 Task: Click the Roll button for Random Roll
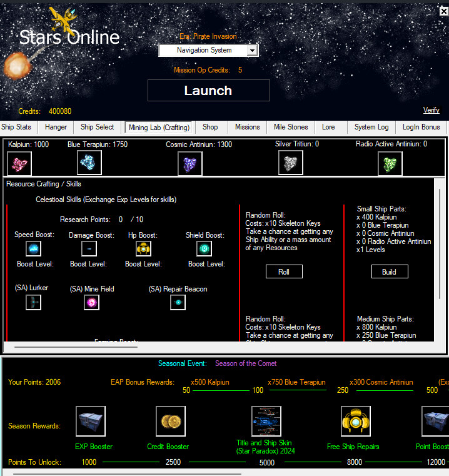point(283,271)
